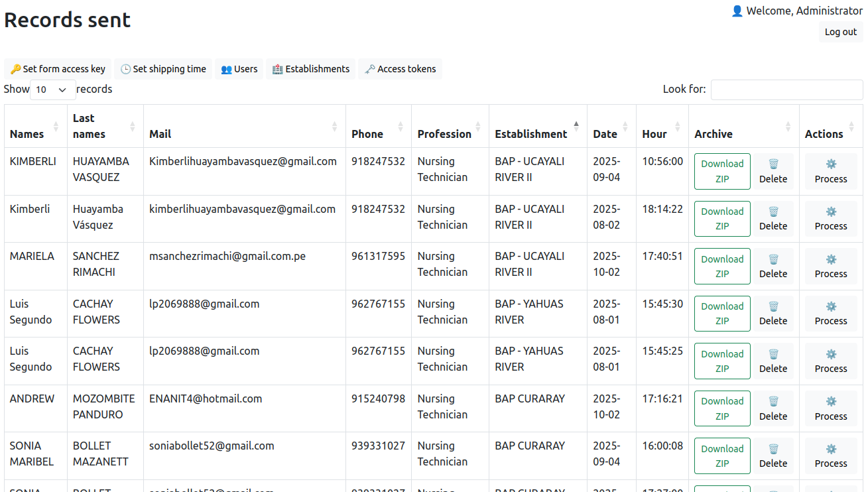
Task: Process the Luis Segundo record at 15:45:25
Action: pyautogui.click(x=831, y=361)
